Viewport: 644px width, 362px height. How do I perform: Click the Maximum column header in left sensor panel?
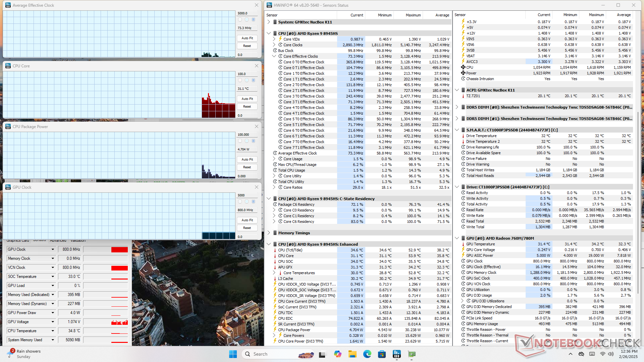(413, 15)
